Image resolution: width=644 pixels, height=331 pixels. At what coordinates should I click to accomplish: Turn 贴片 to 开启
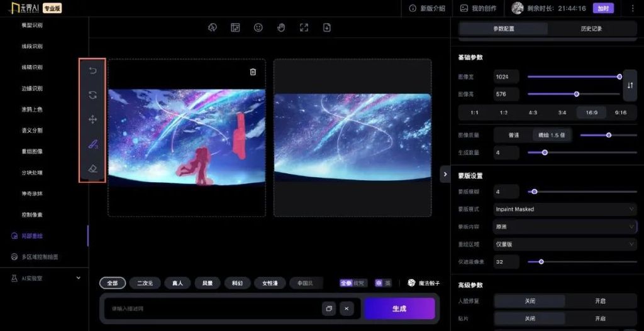(x=600, y=318)
